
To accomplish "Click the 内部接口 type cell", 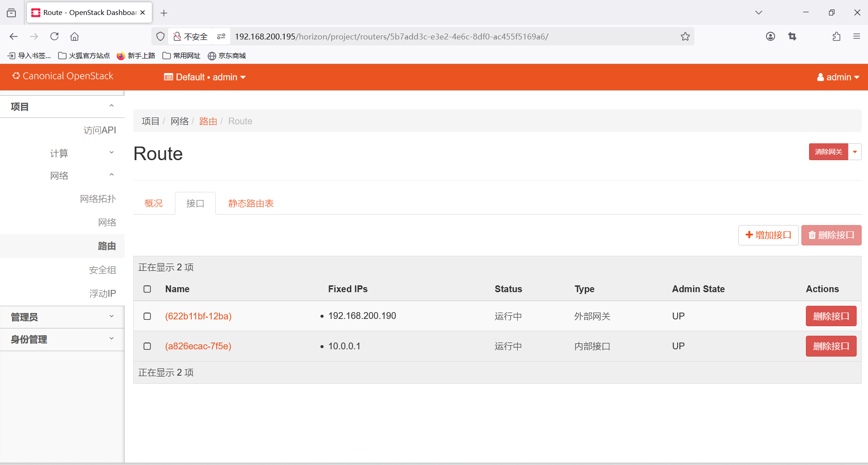I will (x=592, y=346).
